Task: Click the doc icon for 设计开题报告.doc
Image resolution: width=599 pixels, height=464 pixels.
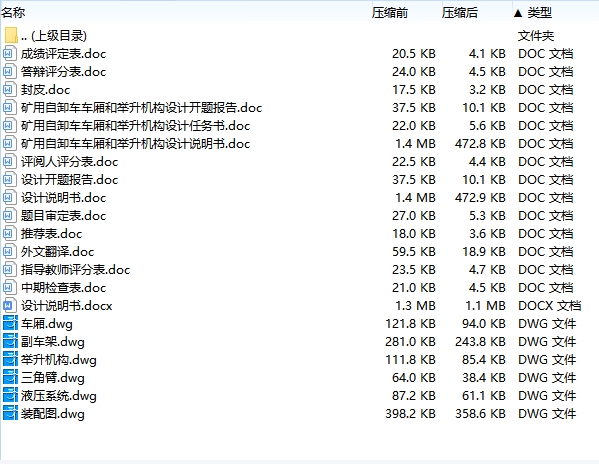Action: 10,179
